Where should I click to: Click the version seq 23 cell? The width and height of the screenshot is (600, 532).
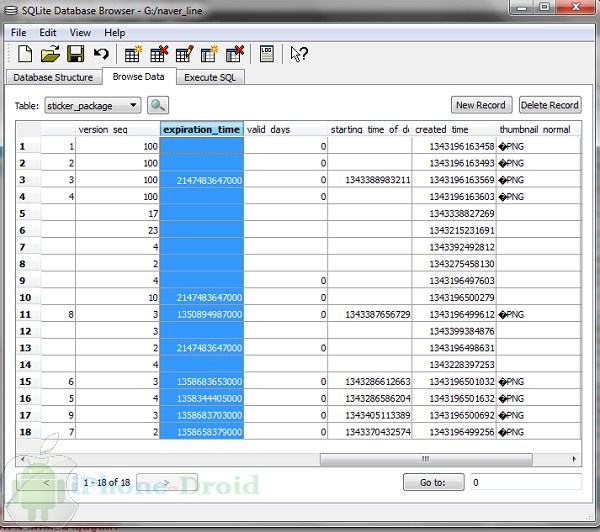pyautogui.click(x=117, y=230)
